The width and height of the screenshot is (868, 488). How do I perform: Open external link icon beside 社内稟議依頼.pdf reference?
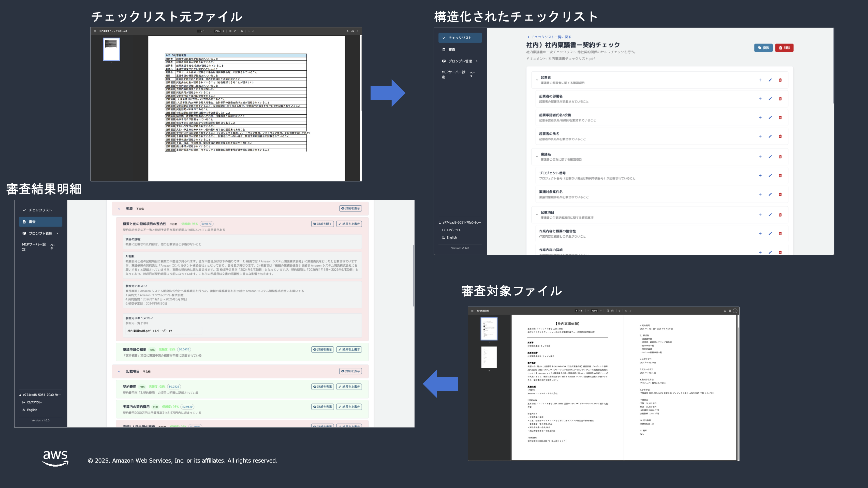tap(170, 331)
